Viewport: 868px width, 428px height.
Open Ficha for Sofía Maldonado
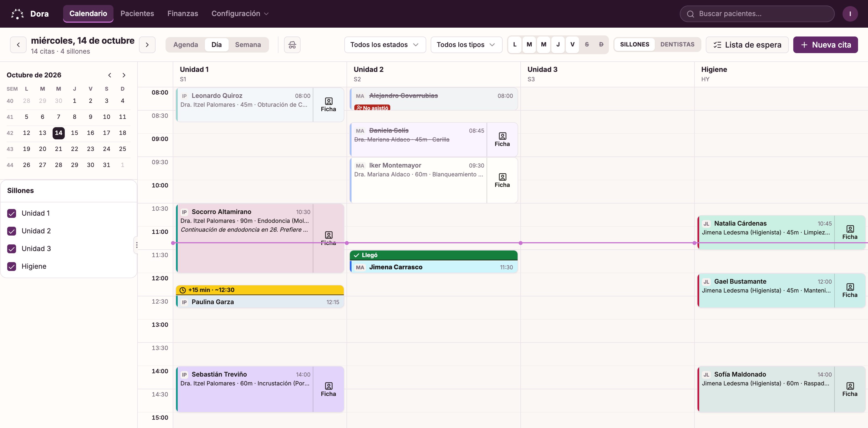(x=850, y=389)
